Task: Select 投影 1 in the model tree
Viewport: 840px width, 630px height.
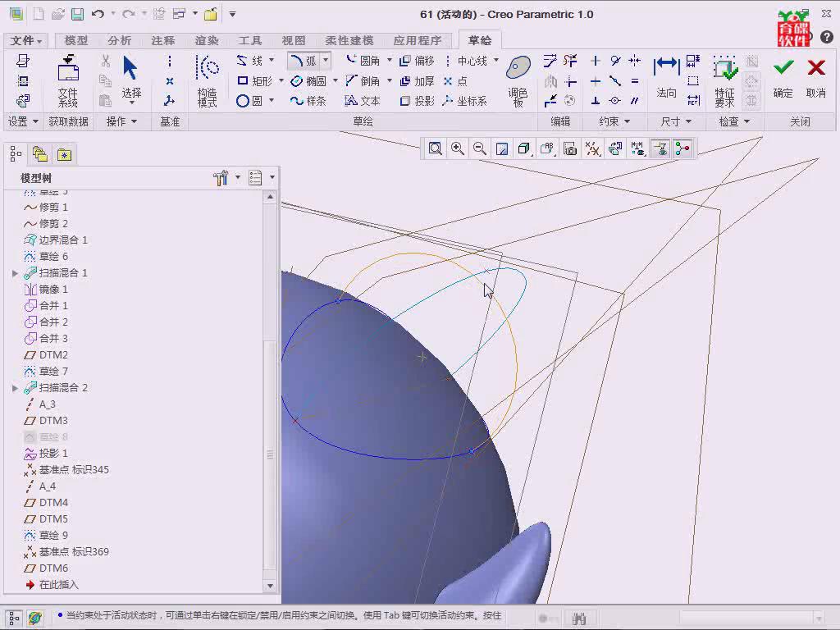Action: 46,453
